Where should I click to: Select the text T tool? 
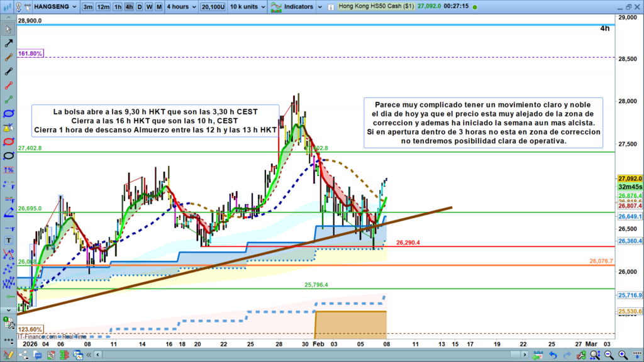click(9, 240)
